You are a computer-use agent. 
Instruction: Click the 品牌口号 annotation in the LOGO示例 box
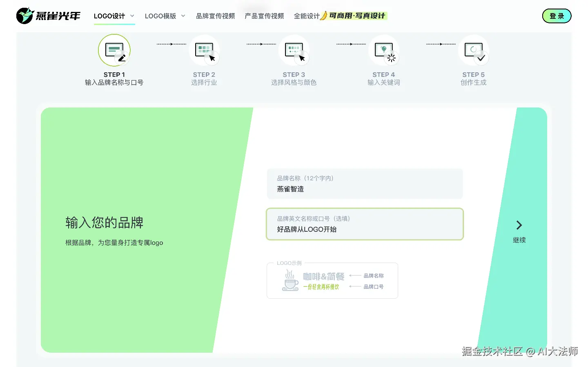[374, 287]
